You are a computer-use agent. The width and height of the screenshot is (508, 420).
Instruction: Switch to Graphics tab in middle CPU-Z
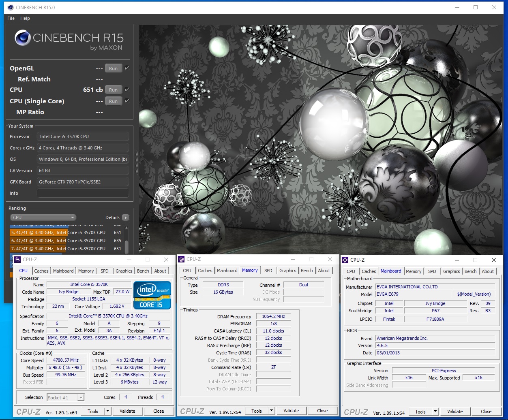click(x=288, y=271)
